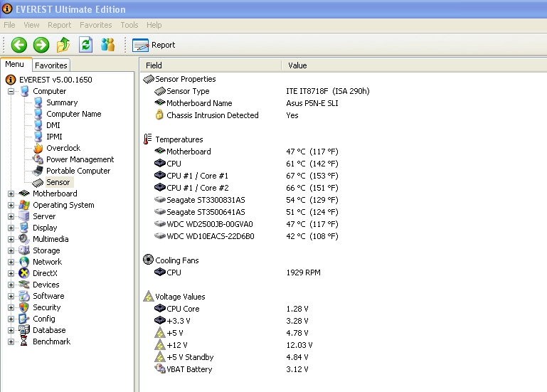This screenshot has height=392, width=547.
Task: Expand the Devices tree node
Action: click(x=11, y=285)
